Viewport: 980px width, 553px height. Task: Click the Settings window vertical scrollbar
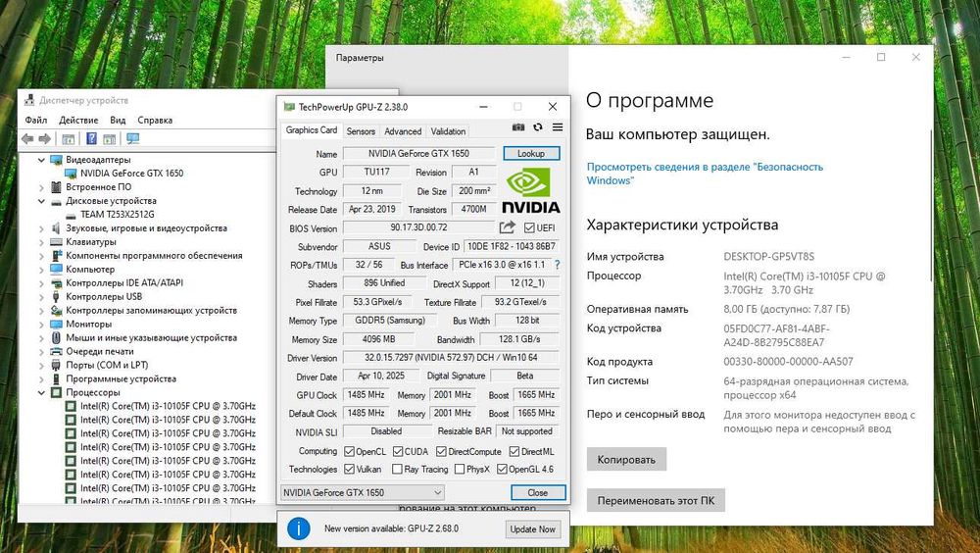click(931, 207)
